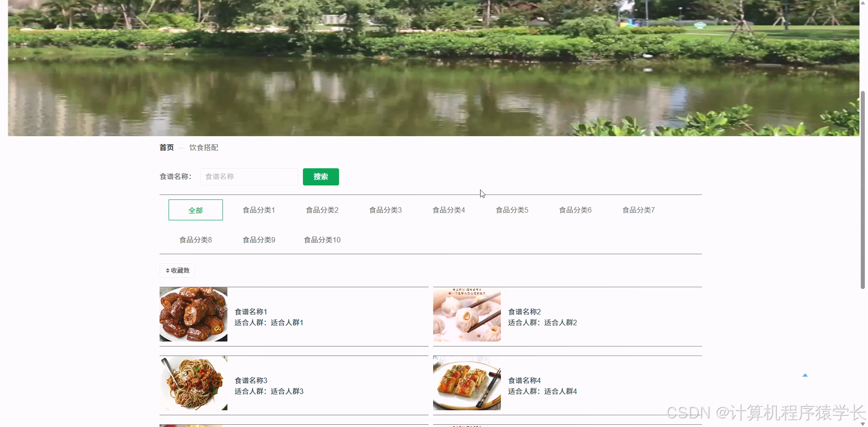The height and width of the screenshot is (427, 868).
Task: Click the sort arrows icon on 收藏数 button
Action: [x=167, y=270]
